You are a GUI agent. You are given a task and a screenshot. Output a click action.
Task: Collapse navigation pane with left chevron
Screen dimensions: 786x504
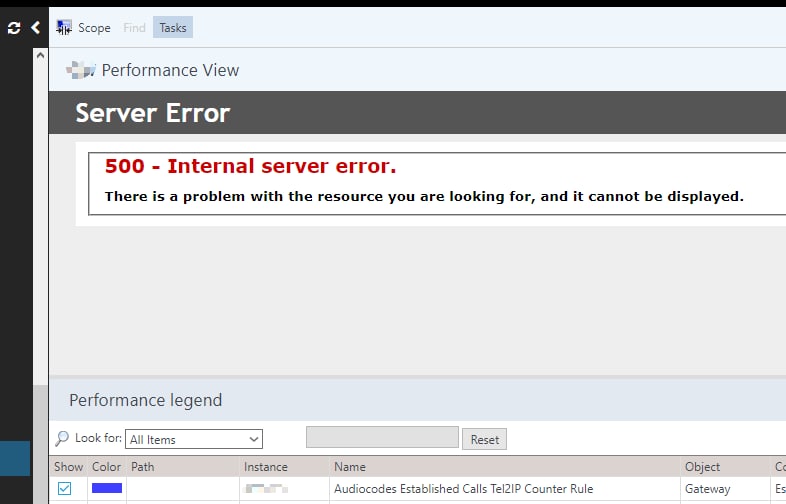click(x=36, y=28)
